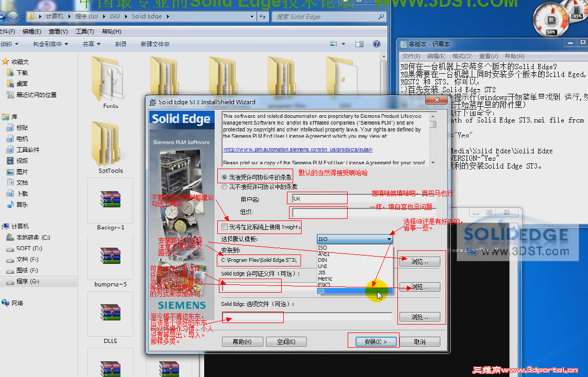Enable the Insight checkbox
This screenshot has width=588, height=377.
[x=224, y=227]
